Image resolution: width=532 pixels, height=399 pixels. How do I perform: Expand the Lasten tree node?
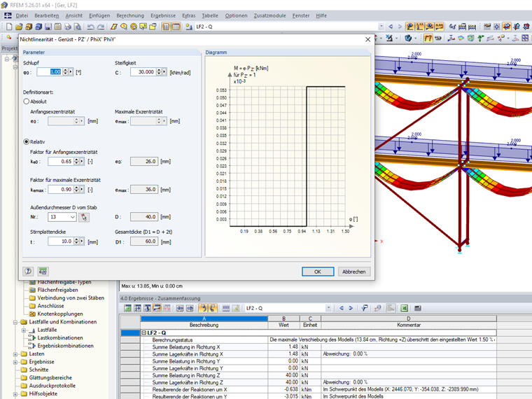pos(15,354)
